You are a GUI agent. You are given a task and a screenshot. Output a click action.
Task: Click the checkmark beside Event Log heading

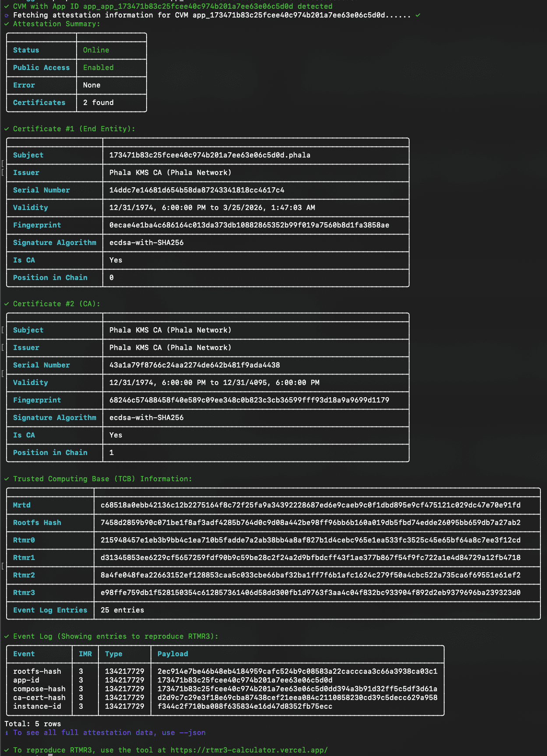[x=7, y=637]
